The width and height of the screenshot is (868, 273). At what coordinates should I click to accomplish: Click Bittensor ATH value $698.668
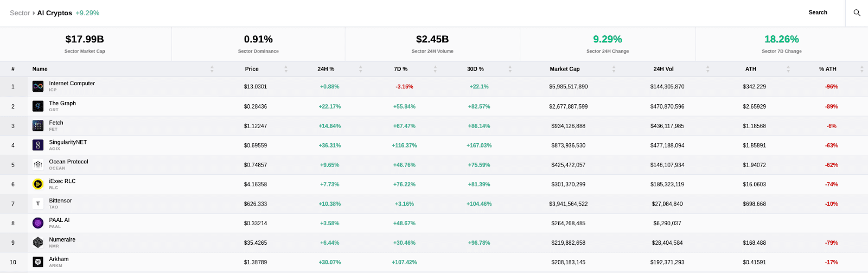(755, 204)
